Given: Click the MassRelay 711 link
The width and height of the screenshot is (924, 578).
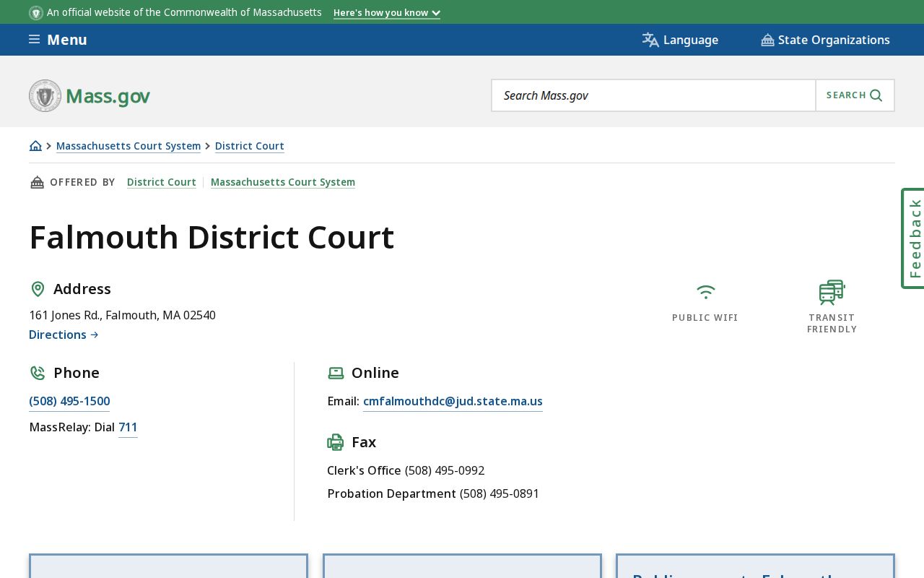Looking at the screenshot, I should 128,427.
